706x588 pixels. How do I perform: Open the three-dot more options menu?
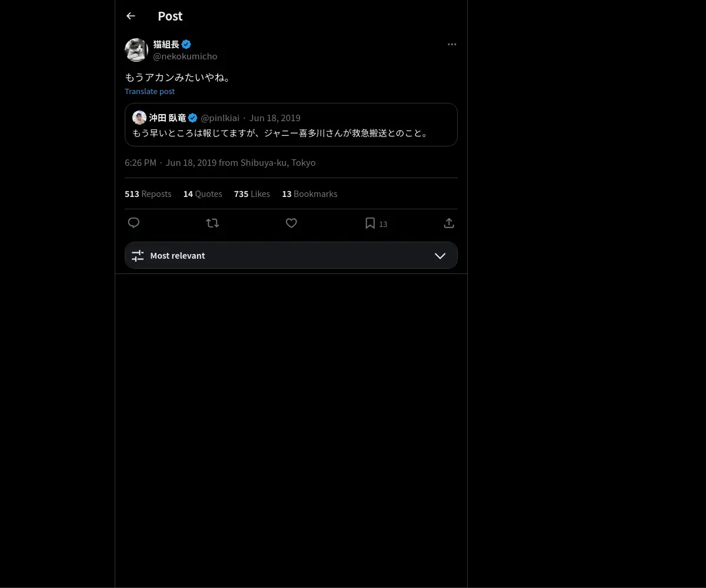point(452,44)
